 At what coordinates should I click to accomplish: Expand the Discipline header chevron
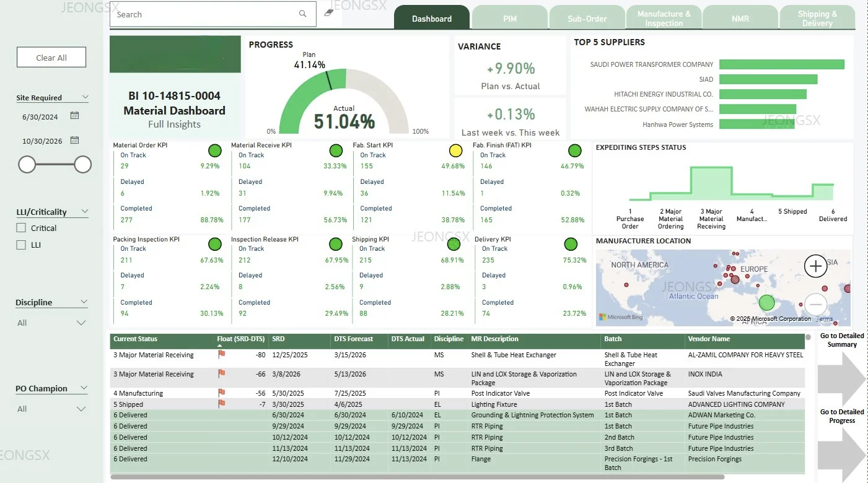84,302
